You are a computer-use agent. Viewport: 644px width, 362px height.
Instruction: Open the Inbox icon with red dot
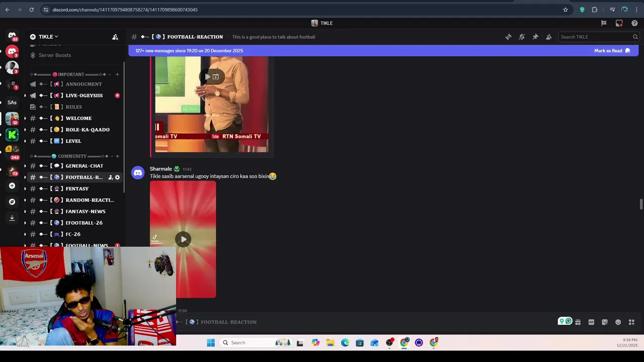click(x=619, y=23)
